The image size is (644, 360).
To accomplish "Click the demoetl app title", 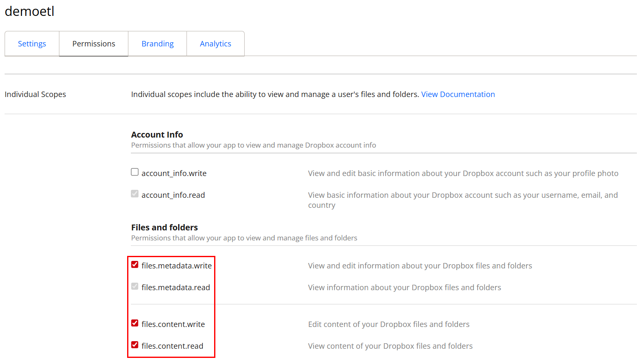I will tap(29, 11).
